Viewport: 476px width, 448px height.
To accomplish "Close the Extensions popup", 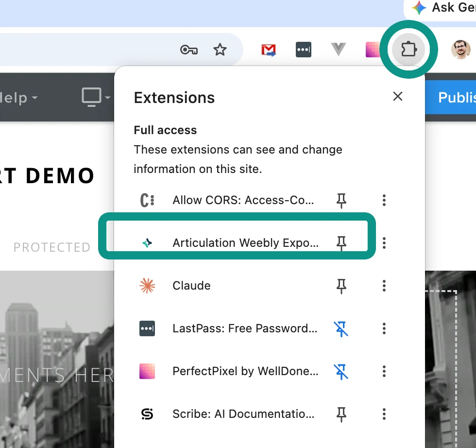I will [398, 96].
